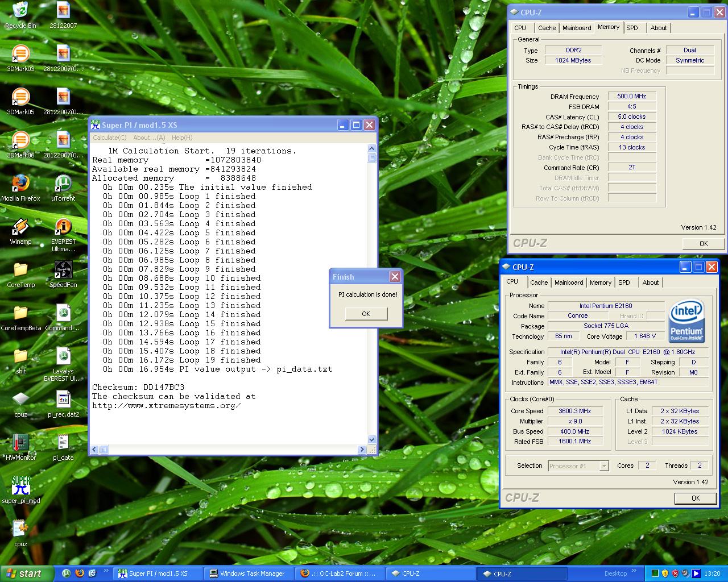Screen dimensions: 728x582
Task: Open the µTorrent desktop shortcut
Action: [63, 188]
